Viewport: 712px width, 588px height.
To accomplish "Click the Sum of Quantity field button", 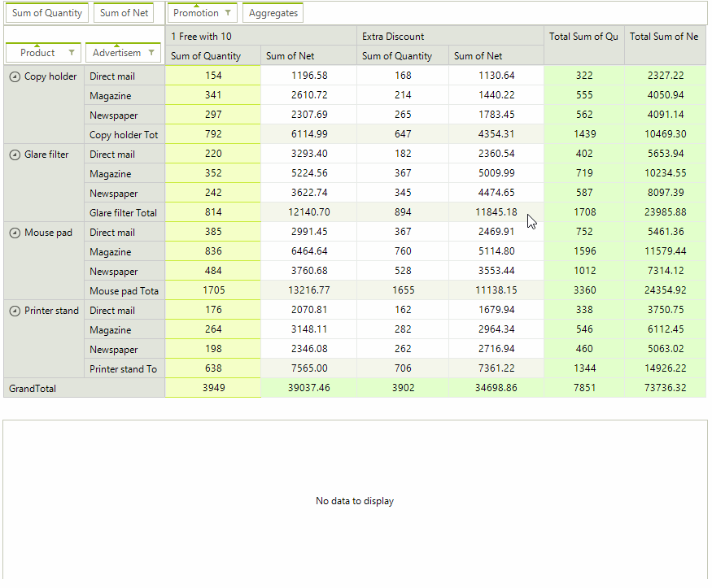I will point(47,13).
